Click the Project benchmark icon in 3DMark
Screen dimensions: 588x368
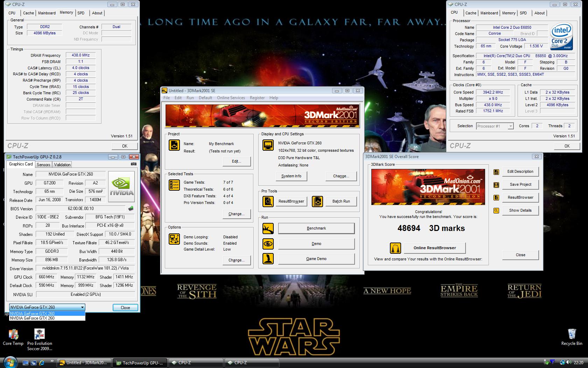coord(174,145)
